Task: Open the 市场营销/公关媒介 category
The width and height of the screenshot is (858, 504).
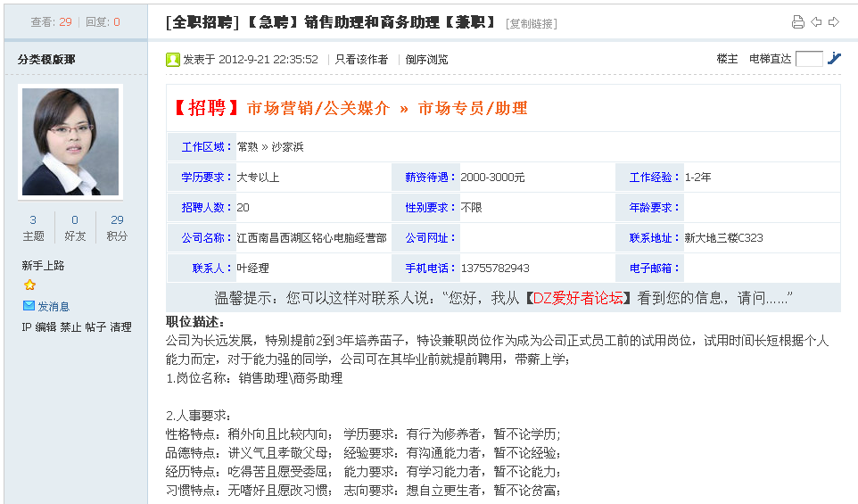Action: tap(318, 108)
